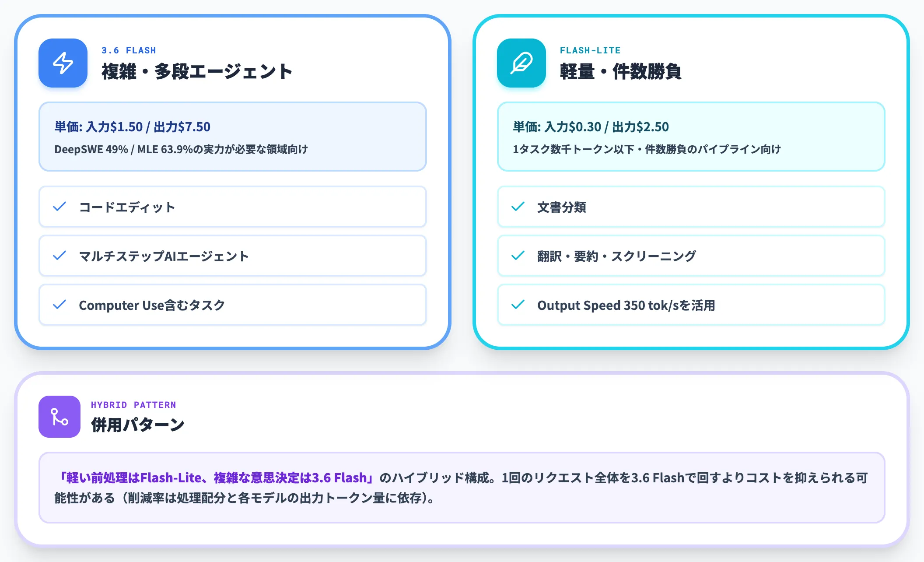This screenshot has width=924, height=562.
Task: Click price text 入力$0.30 / 出力$2.50
Action: pyautogui.click(x=607, y=127)
